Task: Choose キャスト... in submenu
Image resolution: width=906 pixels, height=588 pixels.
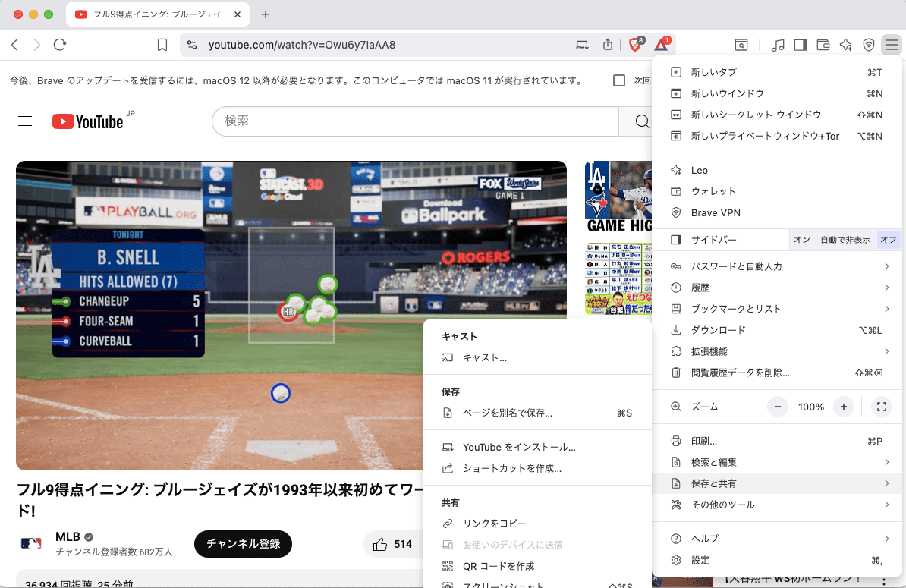Action: click(537, 357)
